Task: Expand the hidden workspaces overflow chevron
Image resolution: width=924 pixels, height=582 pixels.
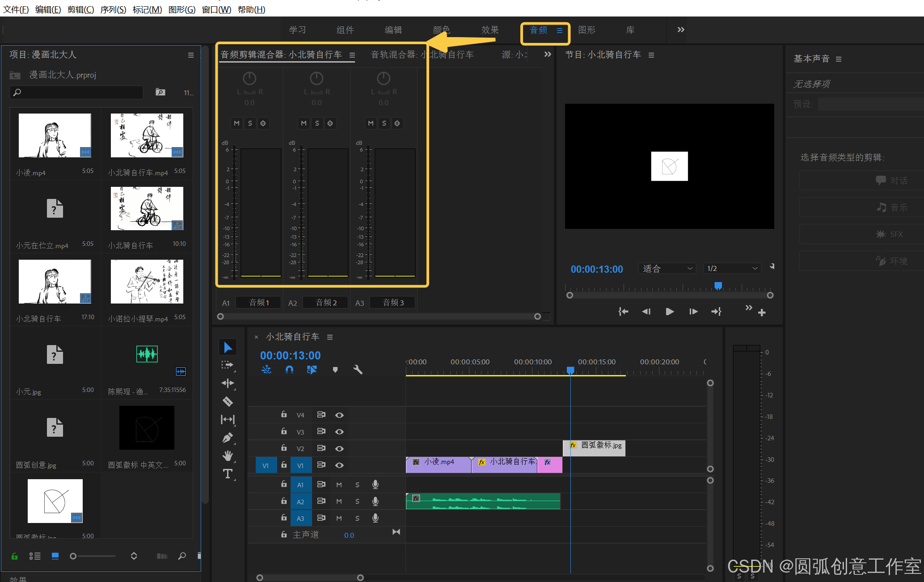Action: click(x=680, y=30)
